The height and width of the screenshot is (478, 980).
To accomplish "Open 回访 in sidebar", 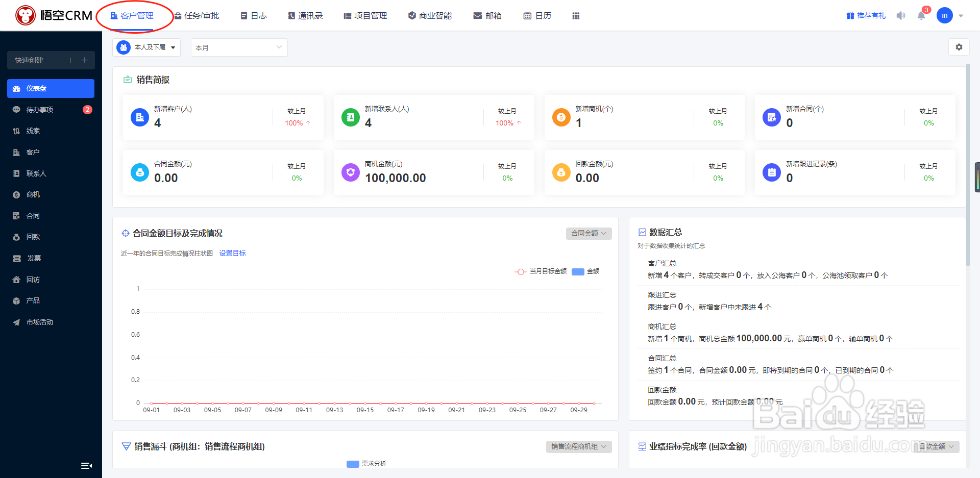I will 51,280.
